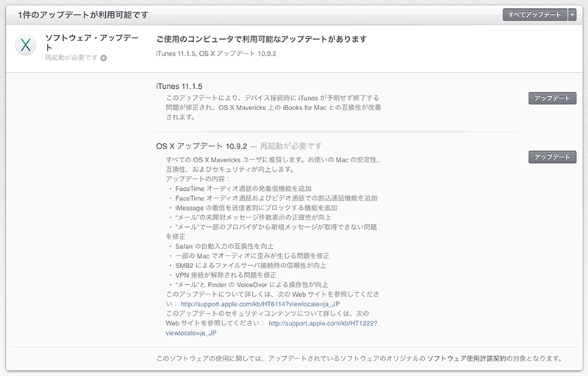Viewport: 588px width, 376px height.
Task: Click iTunes 11.1.5, OS X アップデート 10.9.2 summary line
Action: point(216,54)
